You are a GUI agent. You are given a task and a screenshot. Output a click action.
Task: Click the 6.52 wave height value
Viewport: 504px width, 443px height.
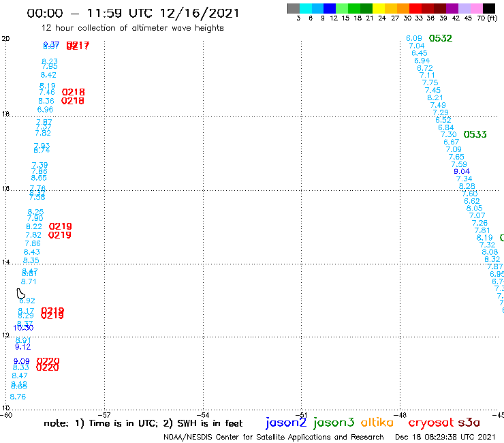pyautogui.click(x=443, y=120)
